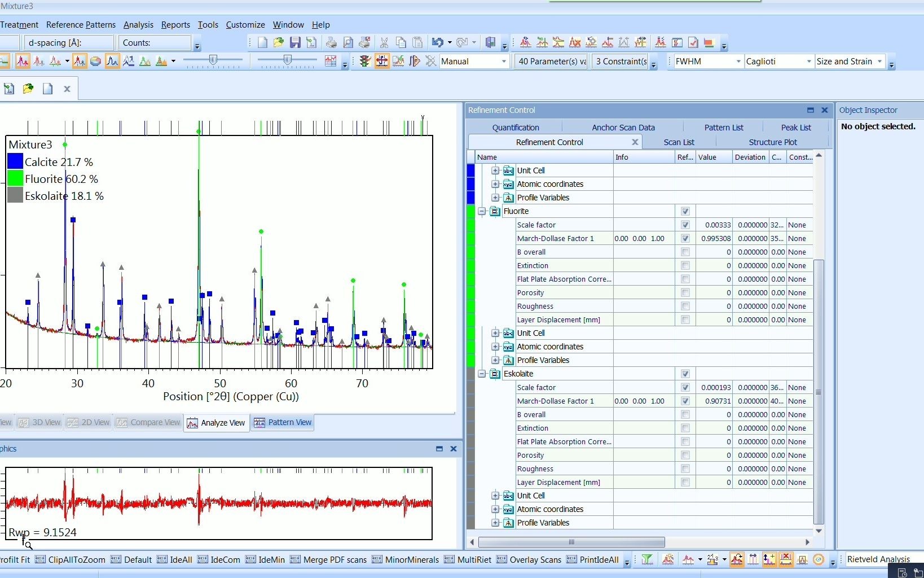Open the Size and Strain dropdown

pos(879,62)
